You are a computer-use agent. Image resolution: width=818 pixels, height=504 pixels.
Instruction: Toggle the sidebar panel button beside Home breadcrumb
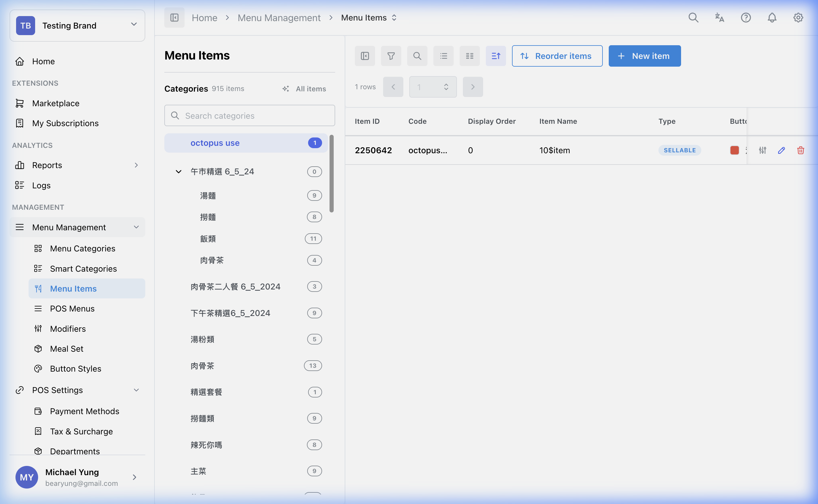click(174, 18)
